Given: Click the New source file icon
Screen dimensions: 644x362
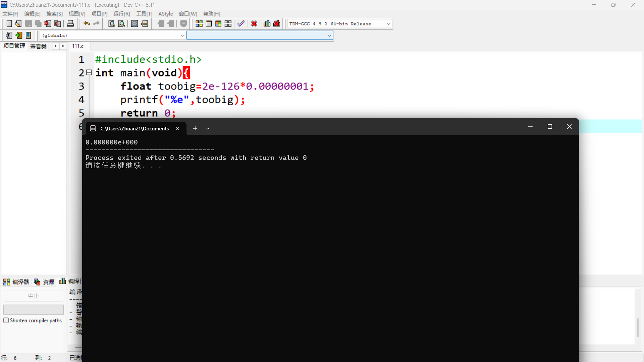Looking at the screenshot, I should [9, 23].
